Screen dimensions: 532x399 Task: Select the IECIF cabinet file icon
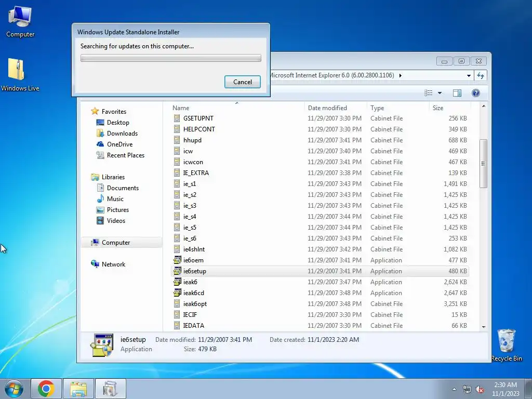click(x=177, y=314)
